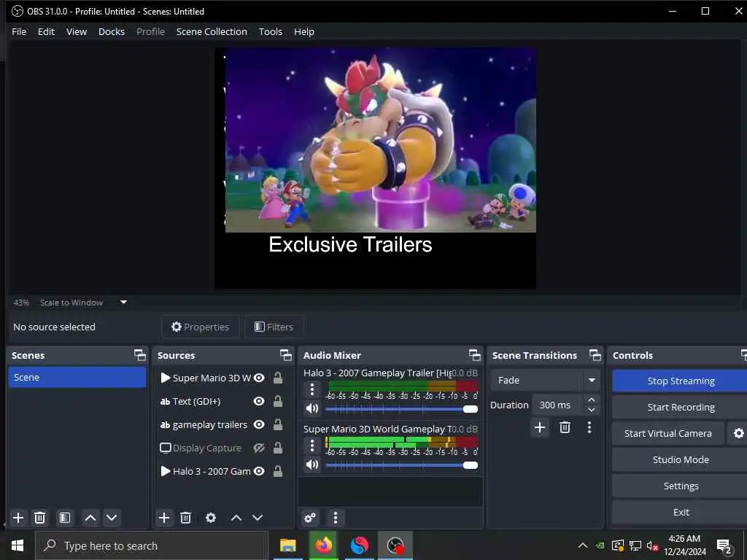Viewport: 747px width, 560px height.
Task: Open OBS Settings button
Action: click(x=681, y=486)
